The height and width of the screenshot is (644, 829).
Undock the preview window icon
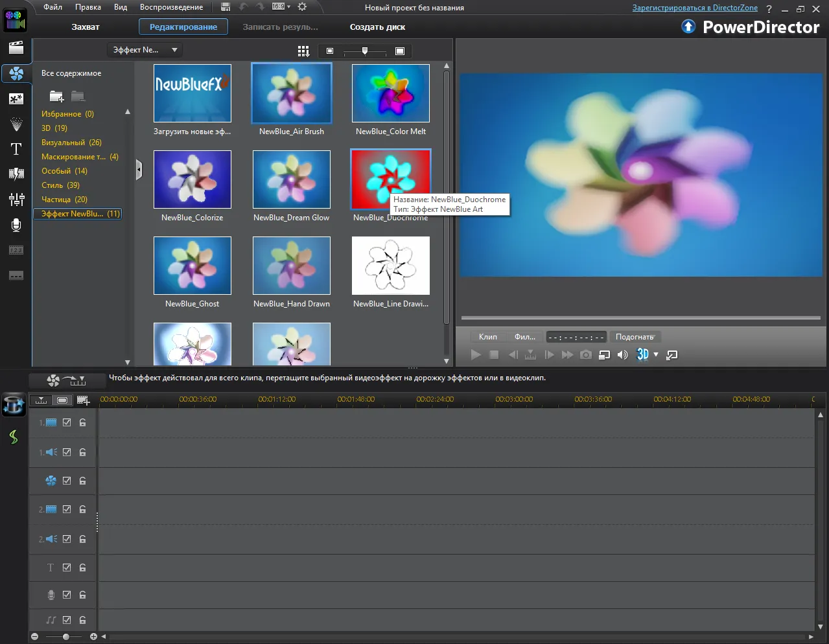[672, 354]
